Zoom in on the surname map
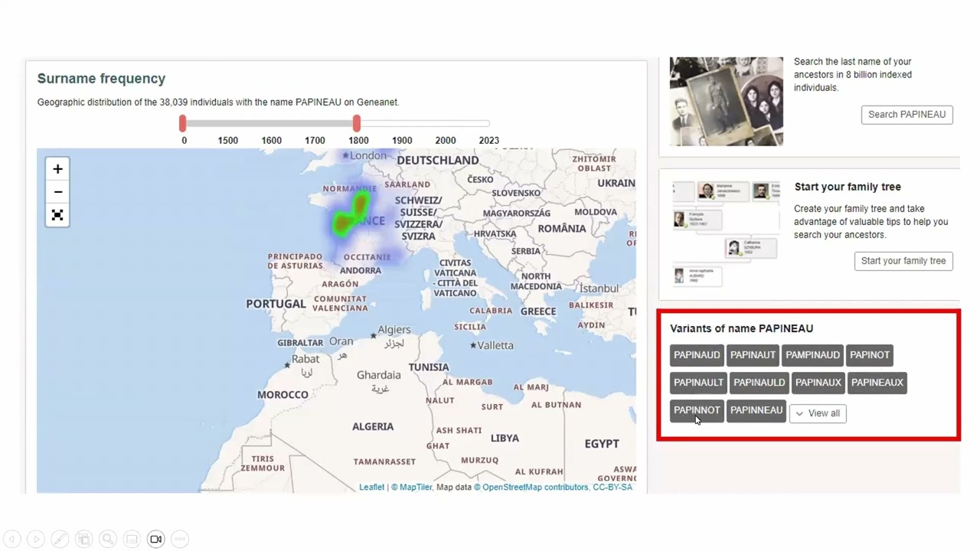 (x=57, y=169)
